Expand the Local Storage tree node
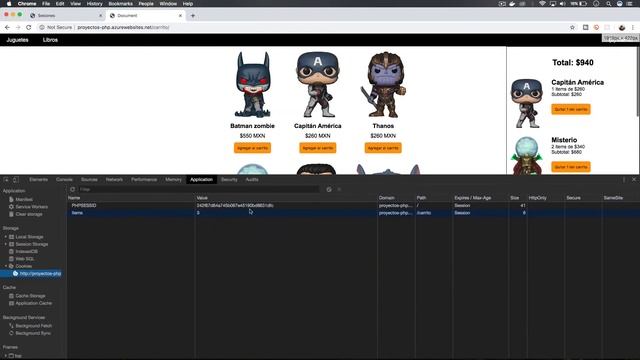Screen dimensions: 640x360 (x=6, y=237)
